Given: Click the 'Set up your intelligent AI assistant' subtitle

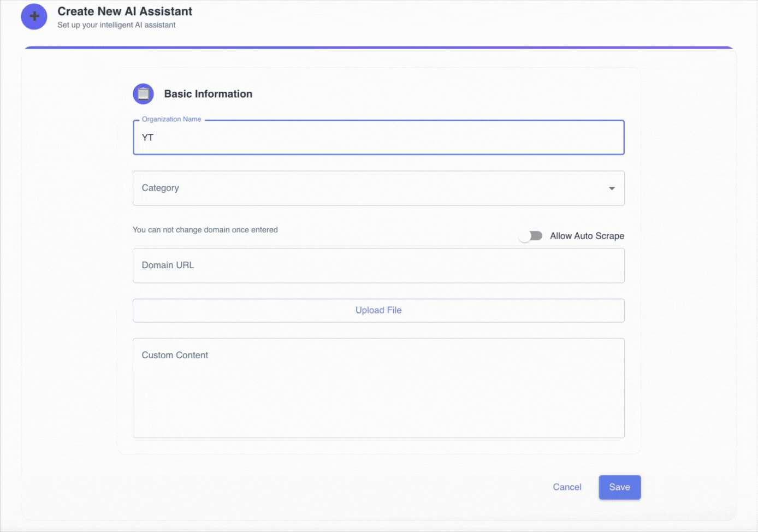Looking at the screenshot, I should pyautogui.click(x=116, y=25).
